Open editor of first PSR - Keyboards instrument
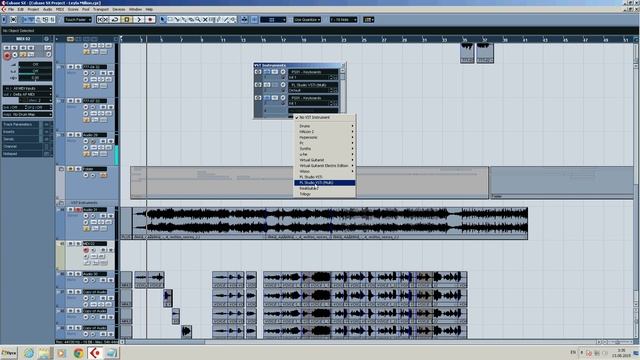The image size is (640, 360). [283, 72]
